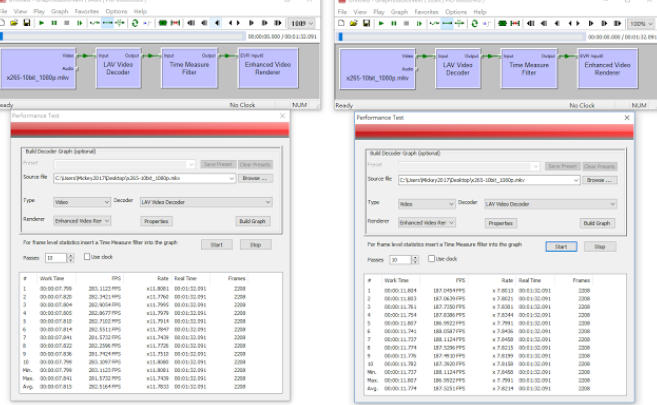Click the seek bar in left window
The height and width of the screenshot is (405, 657).
(x=123, y=36)
